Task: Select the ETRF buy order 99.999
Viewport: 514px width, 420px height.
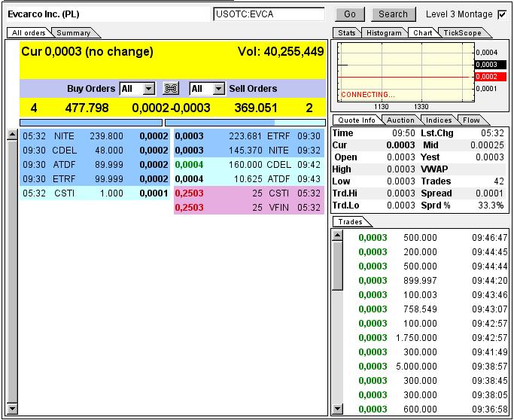Action: (x=95, y=179)
